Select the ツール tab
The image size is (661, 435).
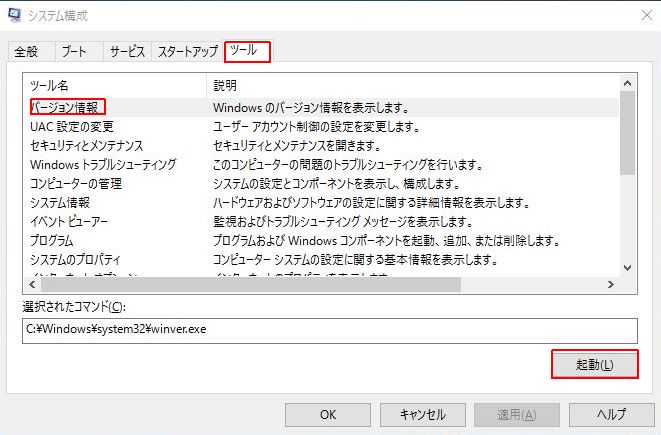pyautogui.click(x=247, y=51)
